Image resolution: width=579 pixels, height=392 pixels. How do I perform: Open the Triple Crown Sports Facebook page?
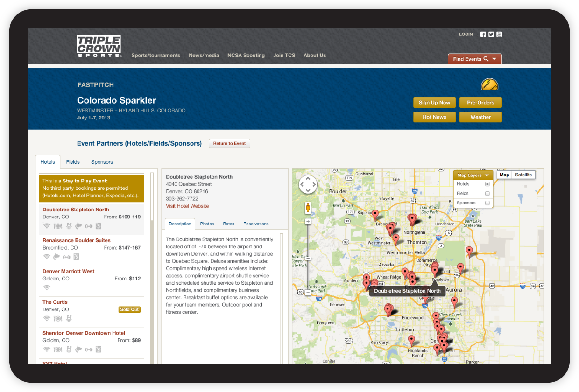click(x=483, y=35)
